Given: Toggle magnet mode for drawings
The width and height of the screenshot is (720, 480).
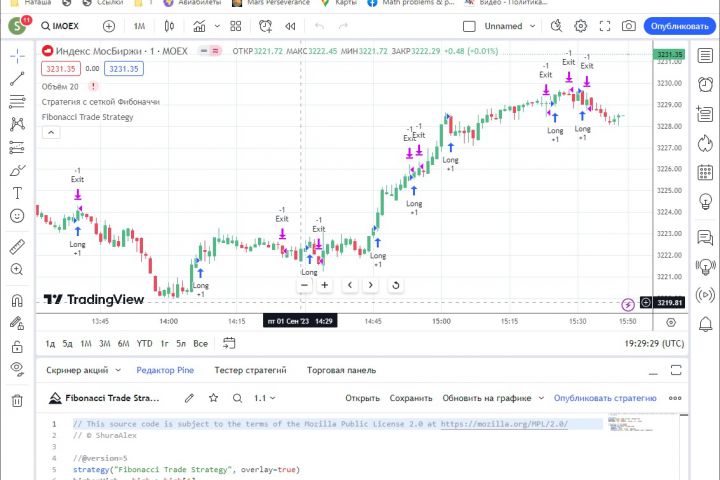Looking at the screenshot, I should pyautogui.click(x=17, y=300).
